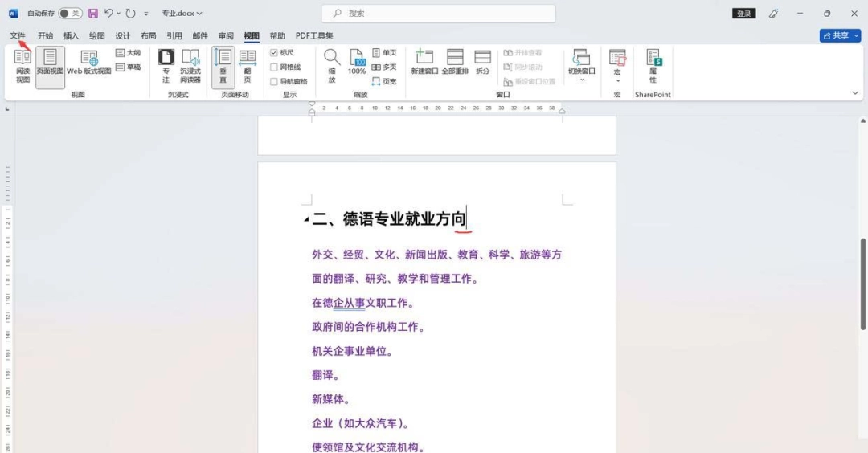Open the 缩放 Zoom dialog
Viewport: 868px width, 453px height.
332,67
